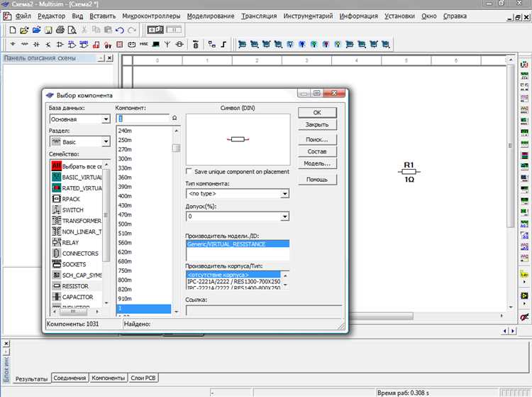Click the Redo arrow icon
This screenshot has width=532, height=397.
click(132, 30)
